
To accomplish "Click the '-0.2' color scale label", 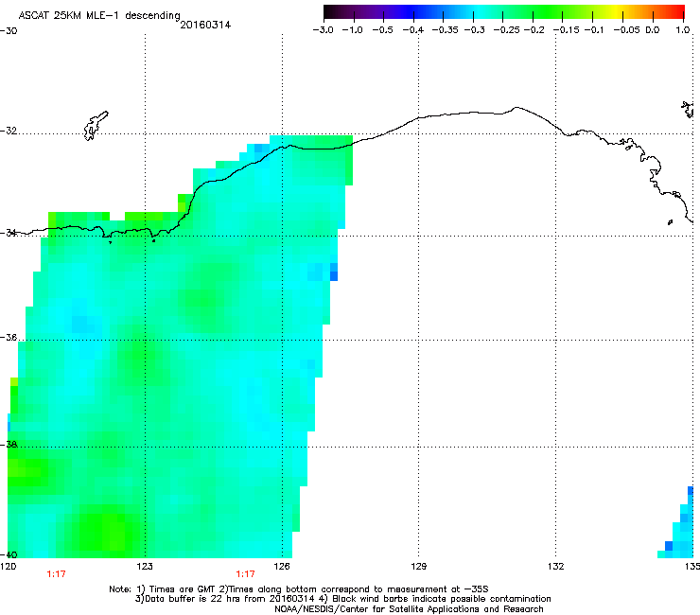I will tap(534, 30).
